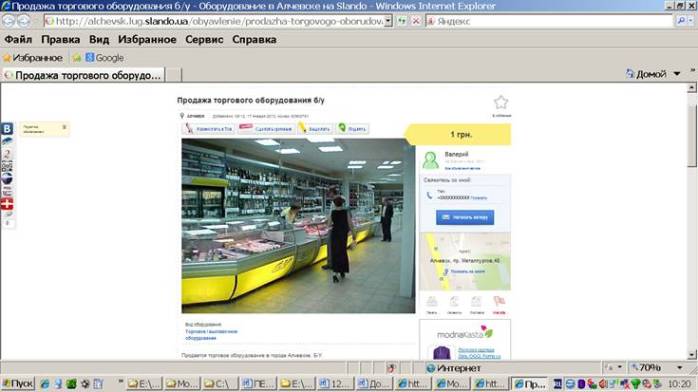Click the vertical scrollbar down arrow
The image size is (698, 392).
click(x=691, y=355)
